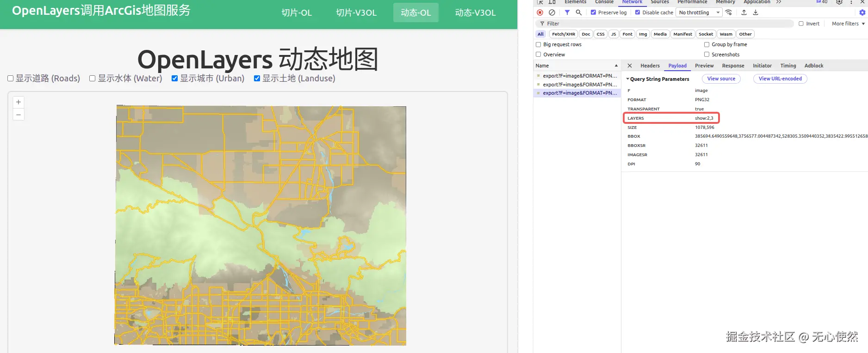Open the Adblock tab

(814, 66)
